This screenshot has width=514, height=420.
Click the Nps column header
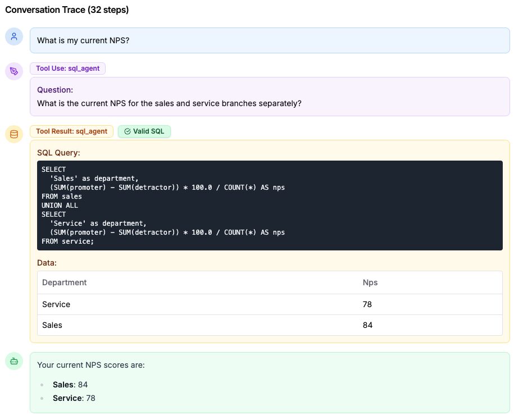point(370,282)
